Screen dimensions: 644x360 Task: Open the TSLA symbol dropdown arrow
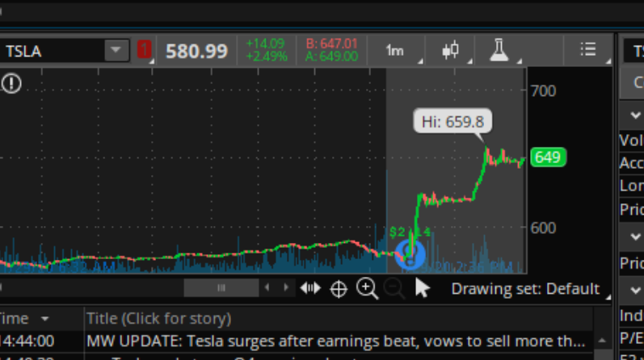(x=116, y=51)
